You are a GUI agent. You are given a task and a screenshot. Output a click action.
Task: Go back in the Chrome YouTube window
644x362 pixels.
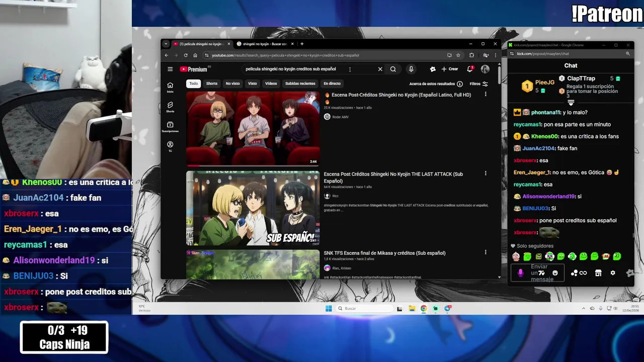(x=167, y=55)
